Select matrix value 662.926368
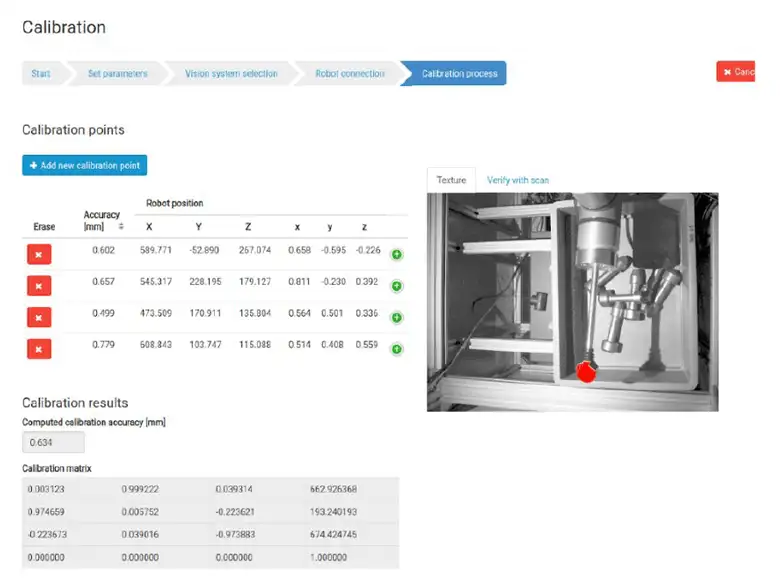This screenshot has width=780, height=585. tap(333, 489)
